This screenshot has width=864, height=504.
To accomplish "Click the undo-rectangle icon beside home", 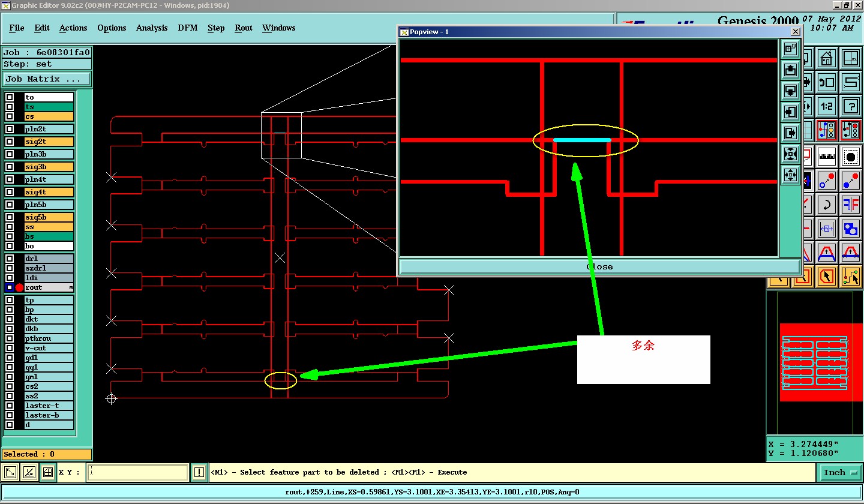I will [x=827, y=82].
